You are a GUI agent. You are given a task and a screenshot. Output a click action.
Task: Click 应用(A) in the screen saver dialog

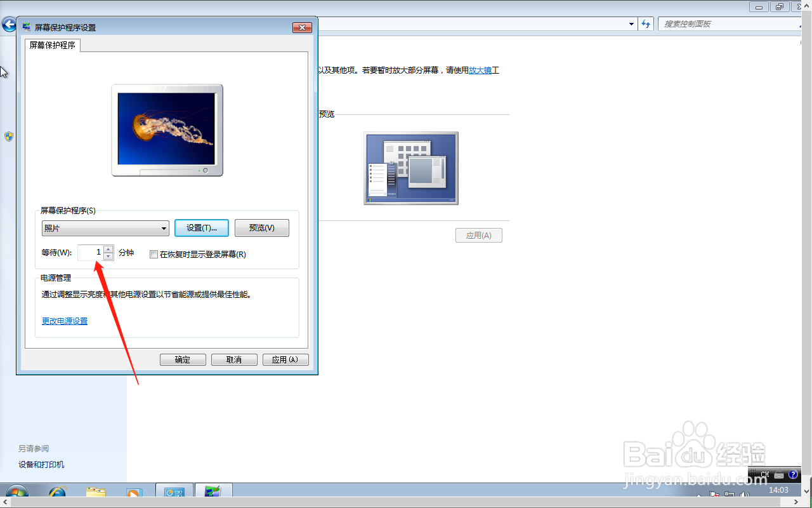(x=285, y=359)
